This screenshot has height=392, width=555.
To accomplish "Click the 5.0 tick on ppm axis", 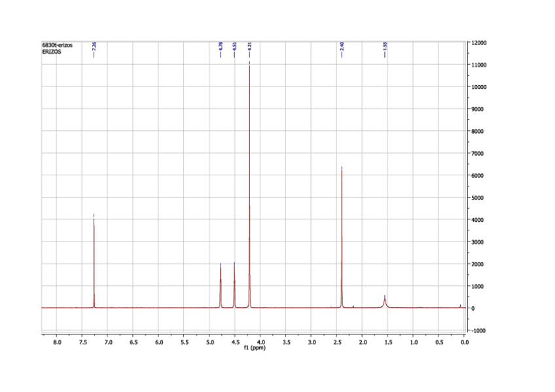I will [209, 342].
